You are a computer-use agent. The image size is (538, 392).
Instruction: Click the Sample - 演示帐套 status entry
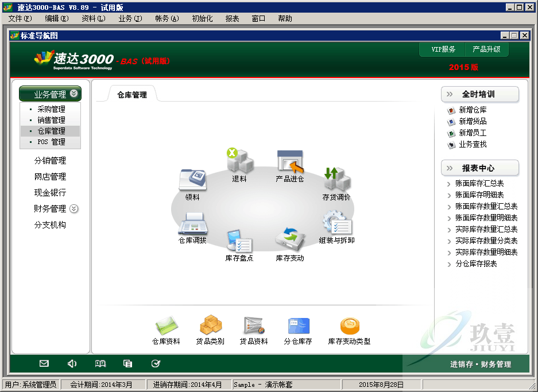[x=287, y=385]
